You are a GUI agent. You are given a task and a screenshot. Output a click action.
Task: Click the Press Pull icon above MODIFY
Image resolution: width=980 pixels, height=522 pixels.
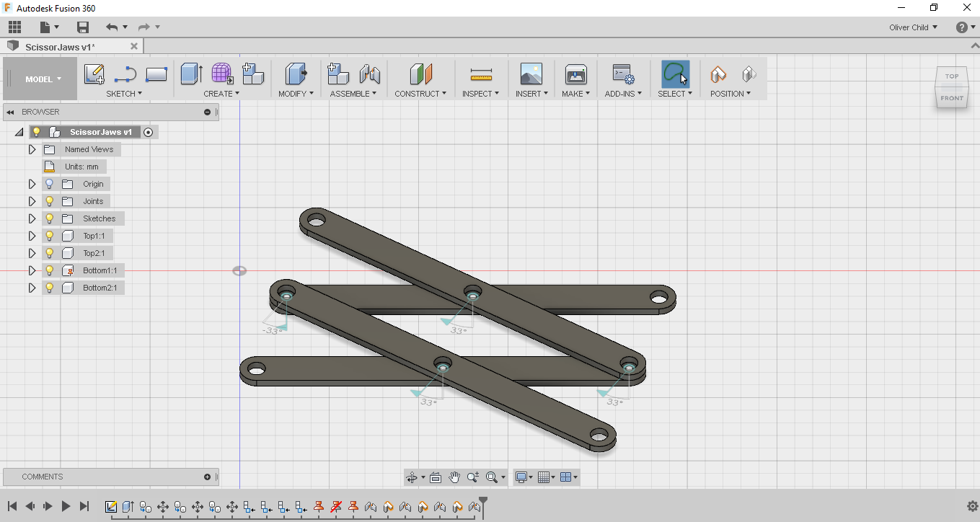[x=296, y=74]
